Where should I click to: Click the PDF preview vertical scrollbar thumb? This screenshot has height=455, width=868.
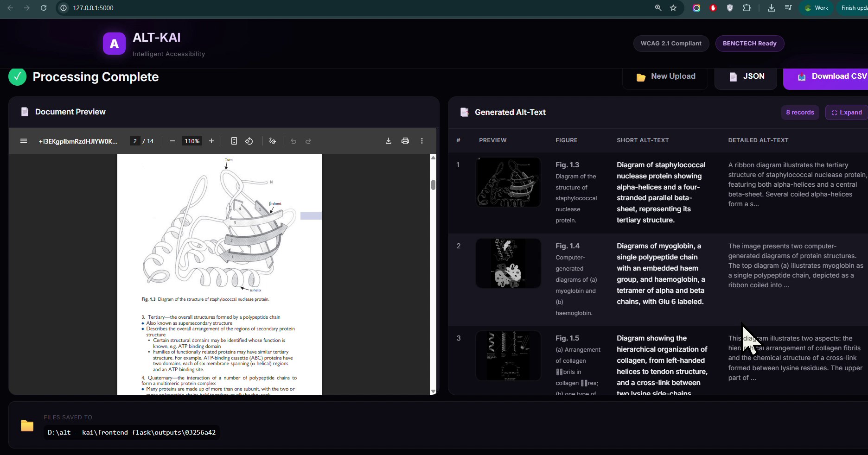pos(433,185)
